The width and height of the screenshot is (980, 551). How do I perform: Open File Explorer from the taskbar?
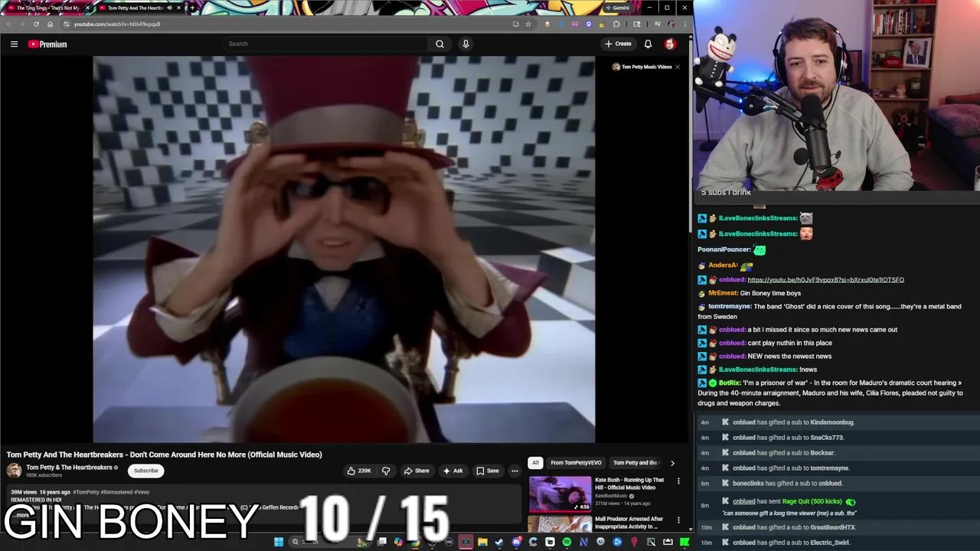(x=482, y=542)
